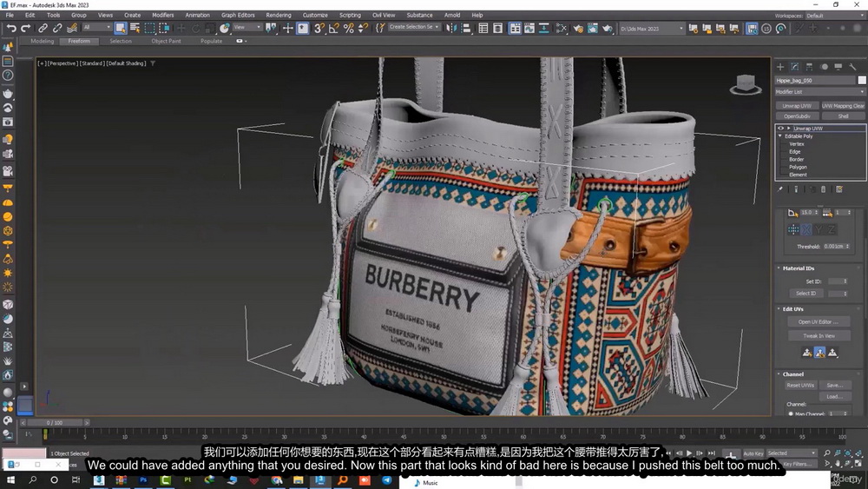Open the selection filter All dropdown

[x=97, y=27]
